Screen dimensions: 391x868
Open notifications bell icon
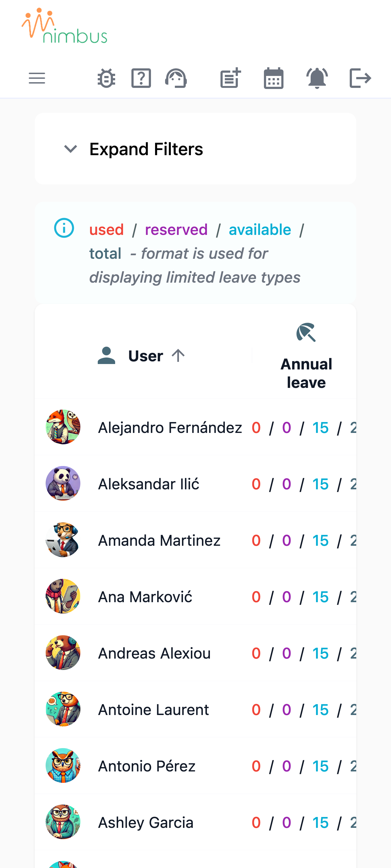point(317,78)
